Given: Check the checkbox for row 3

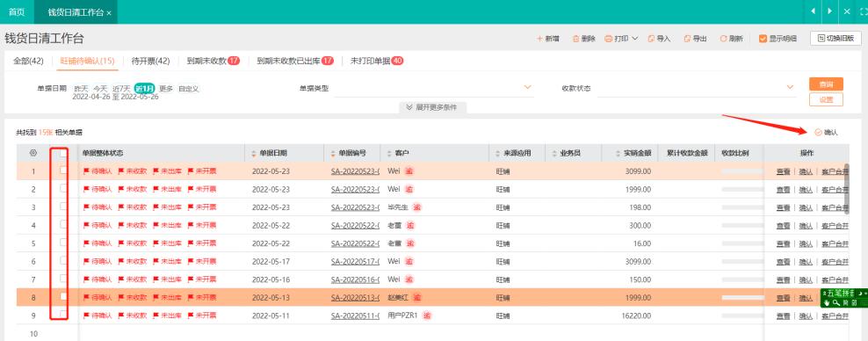Looking at the screenshot, I should pyautogui.click(x=63, y=207).
